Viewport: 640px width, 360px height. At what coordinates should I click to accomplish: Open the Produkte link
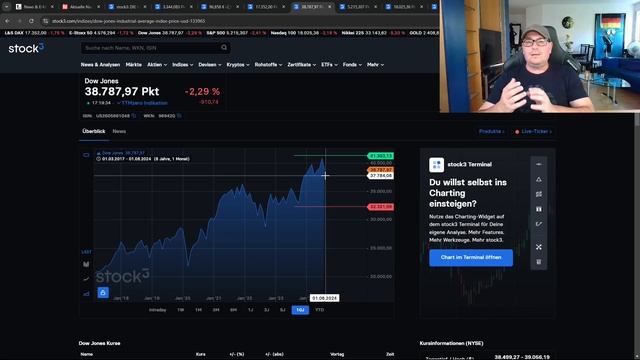491,131
